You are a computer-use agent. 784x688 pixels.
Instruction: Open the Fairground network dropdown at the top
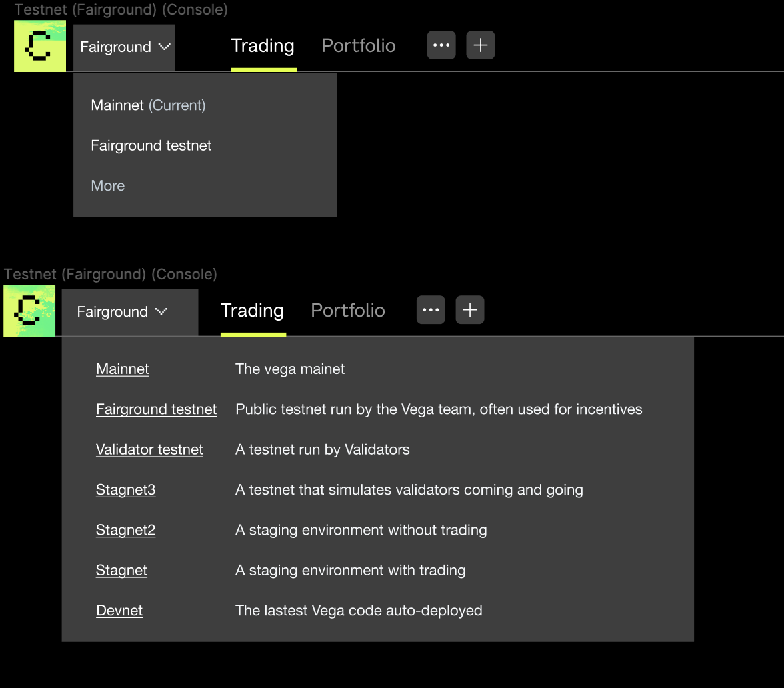tap(123, 47)
